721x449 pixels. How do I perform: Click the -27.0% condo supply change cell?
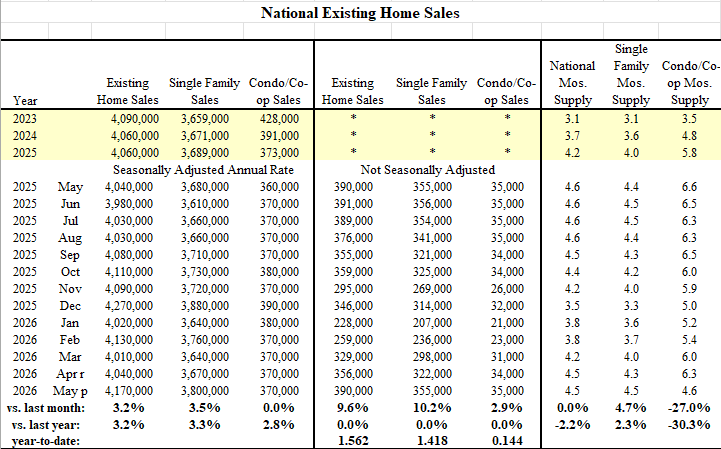[x=689, y=408]
